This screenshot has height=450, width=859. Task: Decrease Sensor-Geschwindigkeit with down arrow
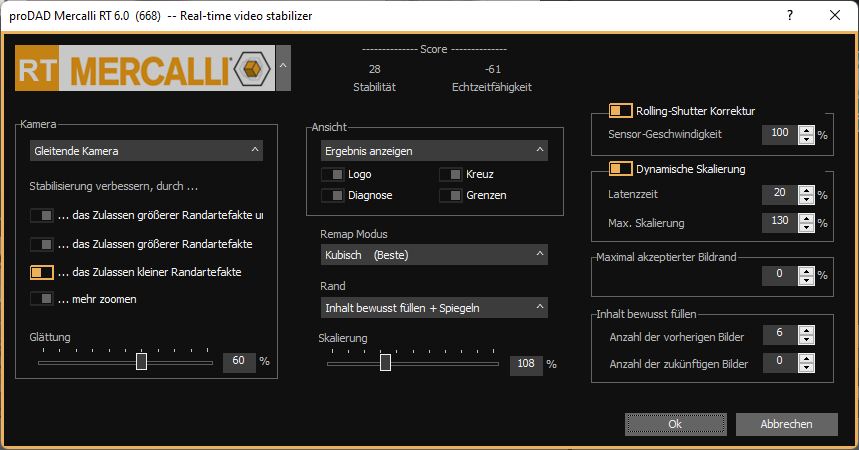[806, 139]
